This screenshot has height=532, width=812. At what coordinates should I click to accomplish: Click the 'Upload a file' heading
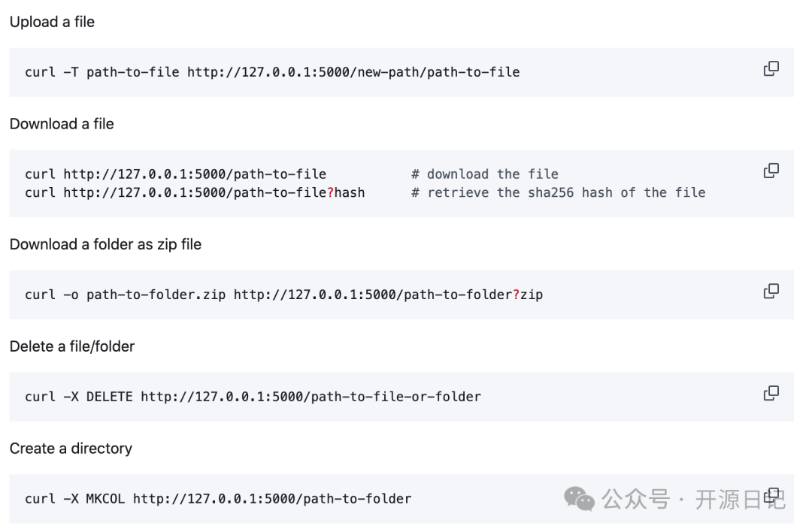click(52, 22)
